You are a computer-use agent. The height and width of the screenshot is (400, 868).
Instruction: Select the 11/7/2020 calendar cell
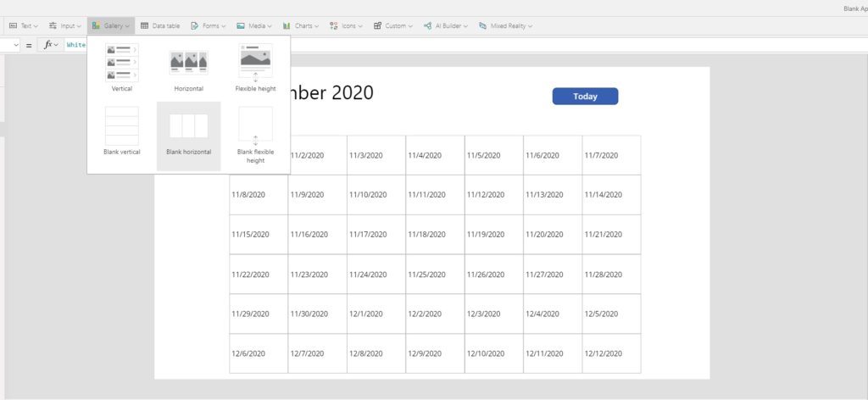coord(612,155)
